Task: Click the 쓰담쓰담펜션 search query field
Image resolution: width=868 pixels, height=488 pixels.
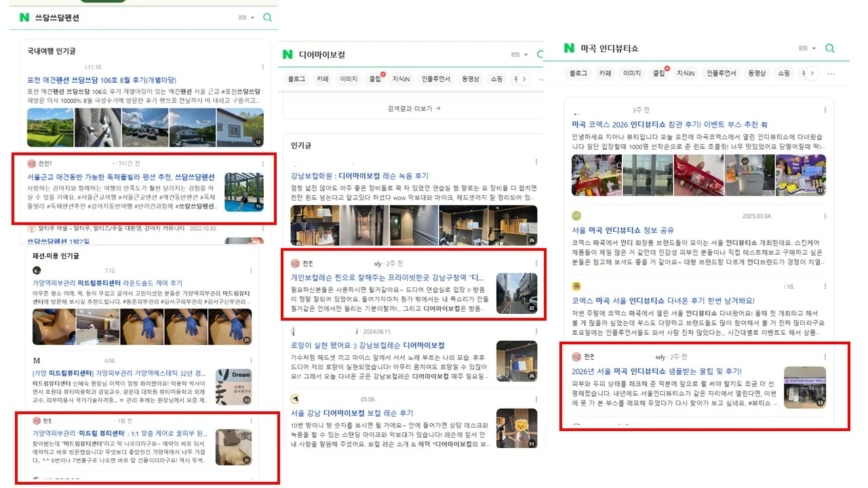Action: [x=132, y=18]
